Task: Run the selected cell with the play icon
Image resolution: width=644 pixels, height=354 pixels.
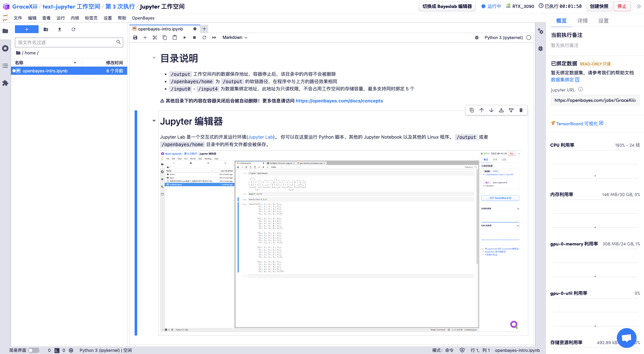Action: 185,38
